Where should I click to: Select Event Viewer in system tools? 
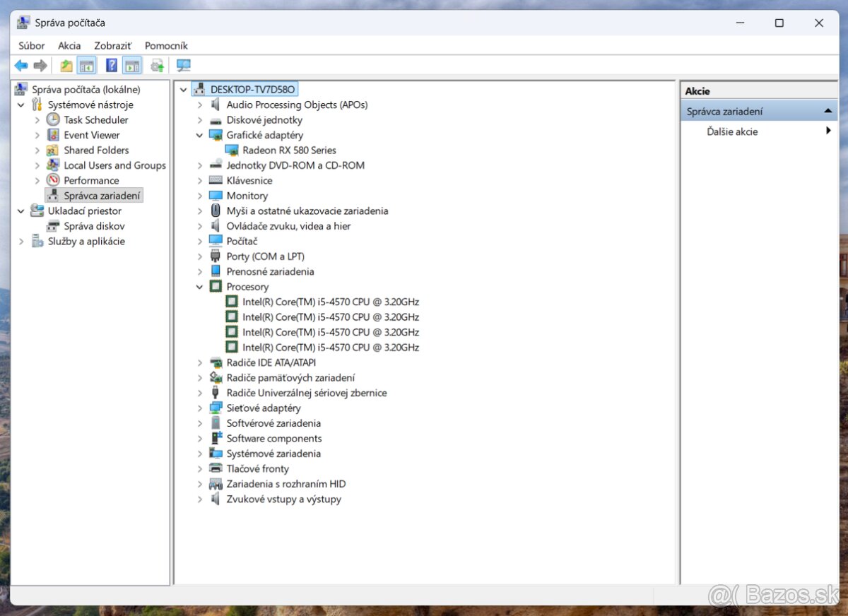coord(92,135)
